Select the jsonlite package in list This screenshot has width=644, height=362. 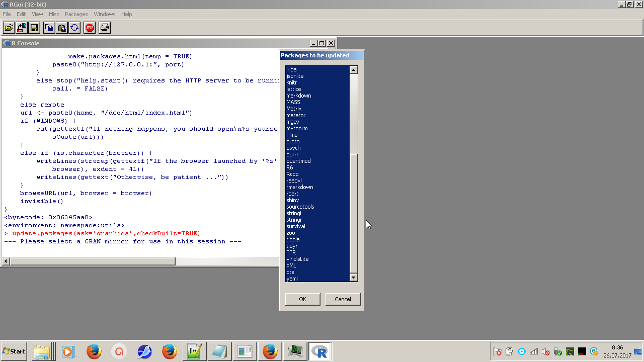click(295, 76)
